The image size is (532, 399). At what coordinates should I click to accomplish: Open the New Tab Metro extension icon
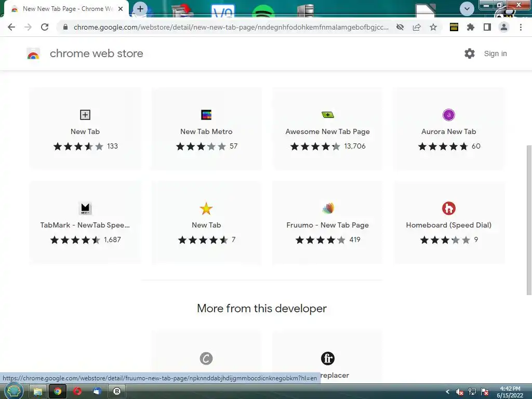pyautogui.click(x=206, y=115)
